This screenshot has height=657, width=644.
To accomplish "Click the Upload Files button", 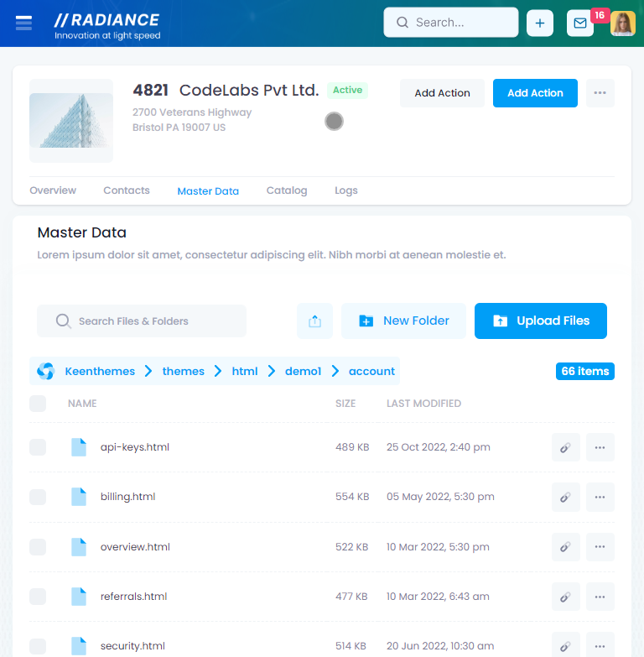I will tap(540, 321).
